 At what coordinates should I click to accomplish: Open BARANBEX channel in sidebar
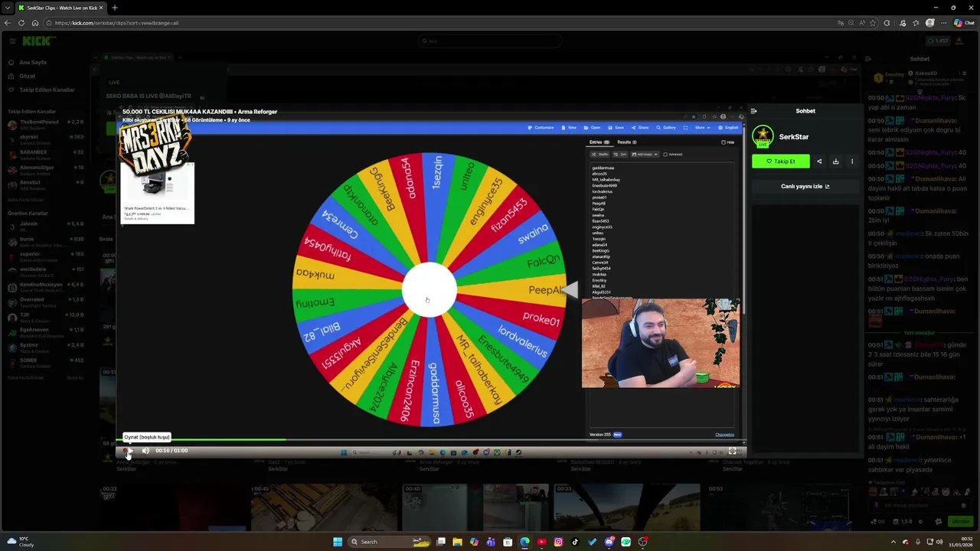47,155
